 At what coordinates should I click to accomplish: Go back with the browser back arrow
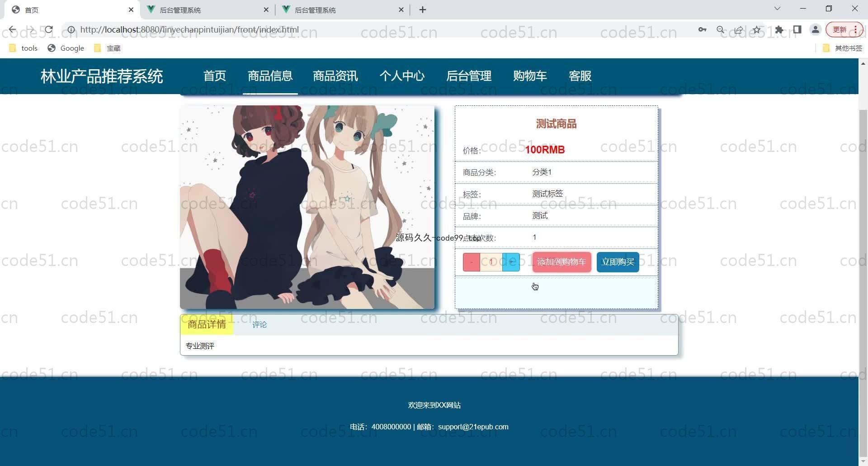12,30
